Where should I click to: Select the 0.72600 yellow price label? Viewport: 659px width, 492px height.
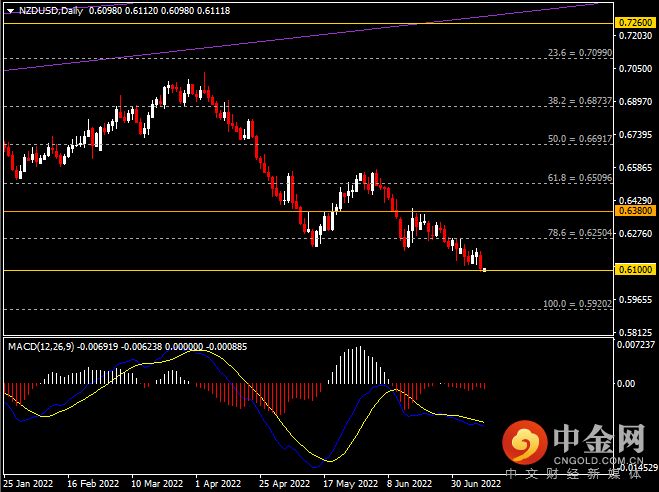(x=635, y=23)
